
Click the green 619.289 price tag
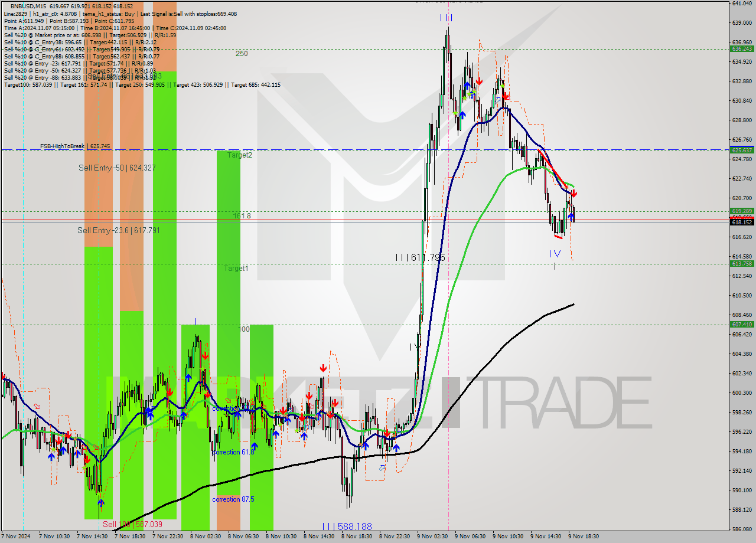pos(741,211)
